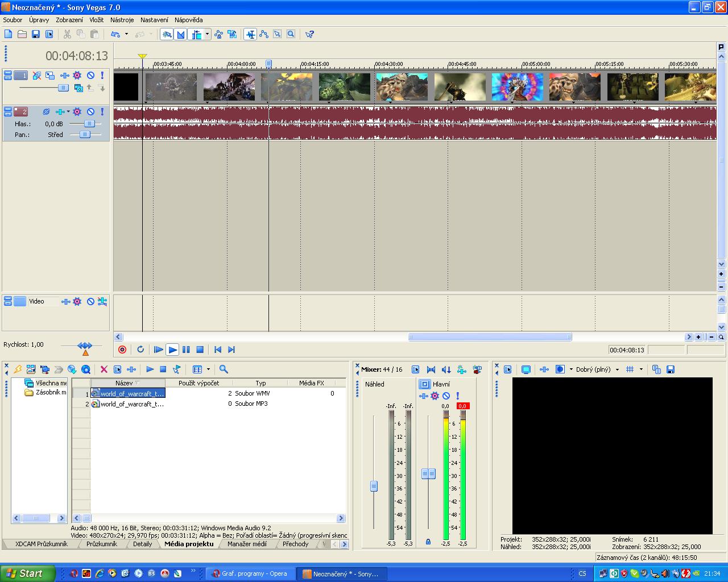Mute video track 1

tap(90, 75)
